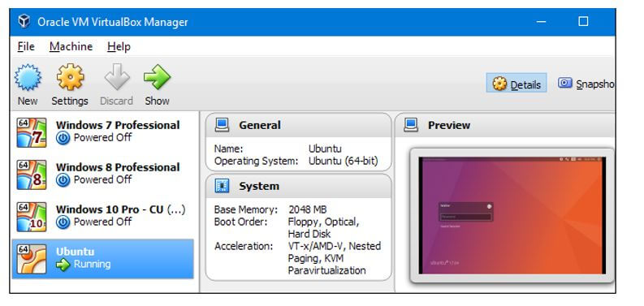Click the Ubuntu VM icon in list

click(32, 259)
